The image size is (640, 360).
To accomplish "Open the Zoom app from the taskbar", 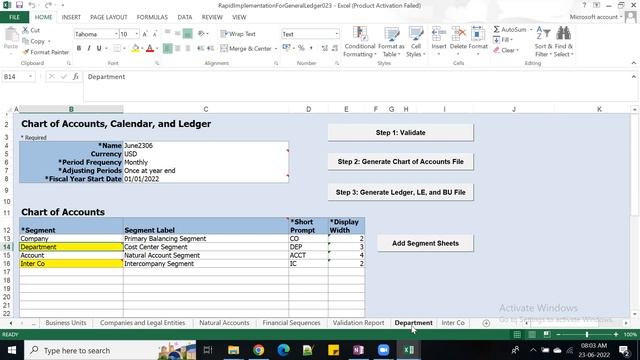I will pos(383,350).
